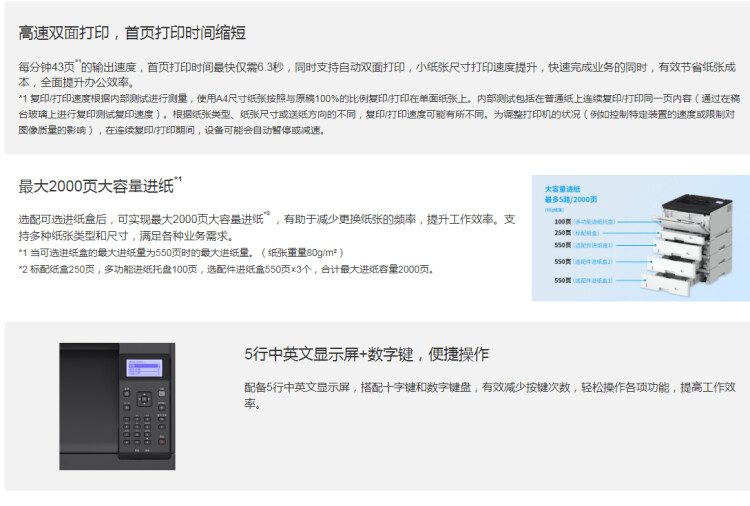Click the blue LCD screen on the panel
Screen dimensions: 750x506
pos(143,369)
